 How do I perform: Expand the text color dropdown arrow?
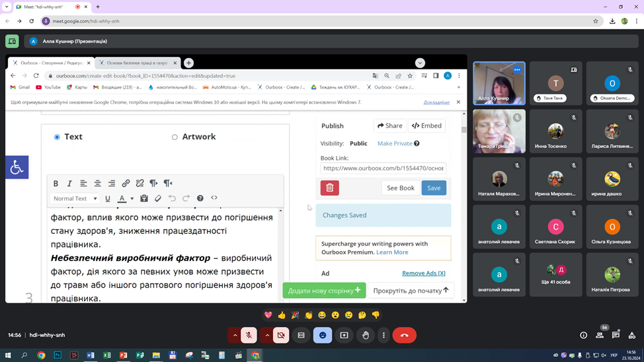click(x=132, y=199)
